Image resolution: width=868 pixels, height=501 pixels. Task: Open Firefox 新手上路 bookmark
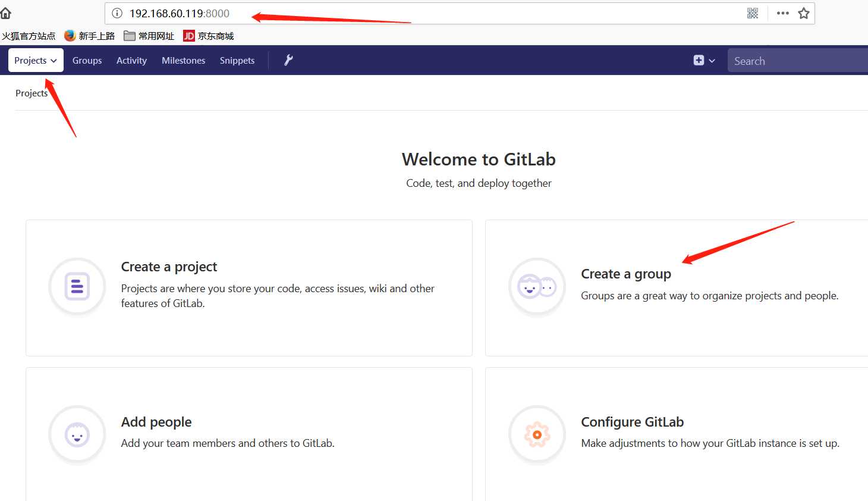90,36
